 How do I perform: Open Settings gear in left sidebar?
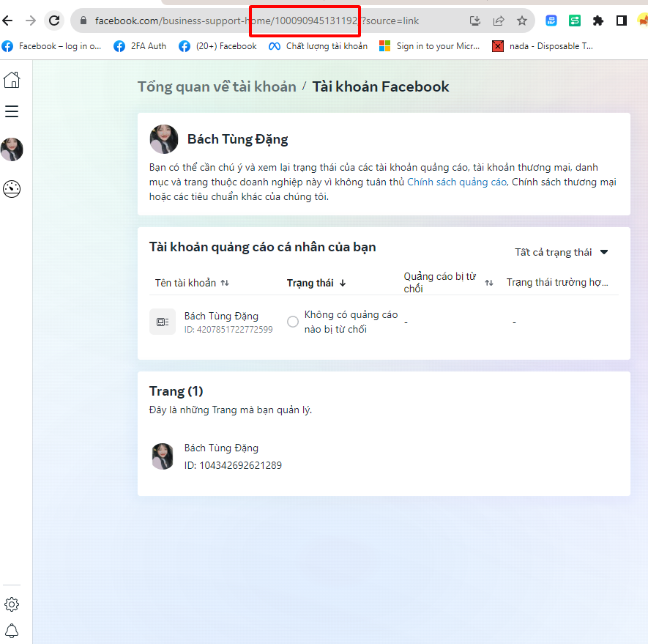click(12, 604)
